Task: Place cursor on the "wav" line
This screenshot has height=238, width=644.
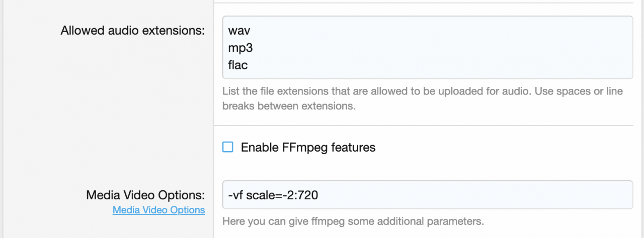Action: (x=239, y=31)
